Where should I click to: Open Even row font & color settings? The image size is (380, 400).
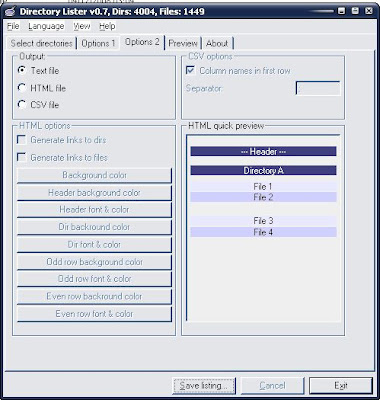[95, 314]
